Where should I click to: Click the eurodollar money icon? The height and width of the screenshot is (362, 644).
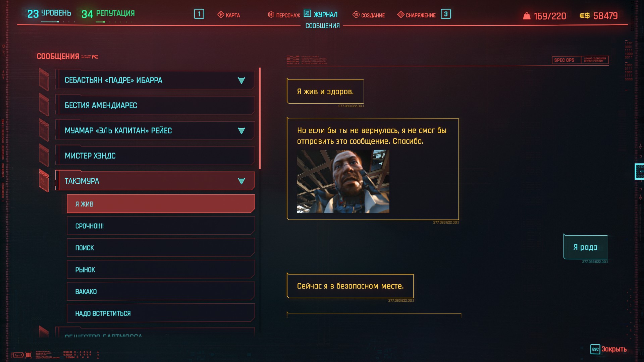pos(585,16)
